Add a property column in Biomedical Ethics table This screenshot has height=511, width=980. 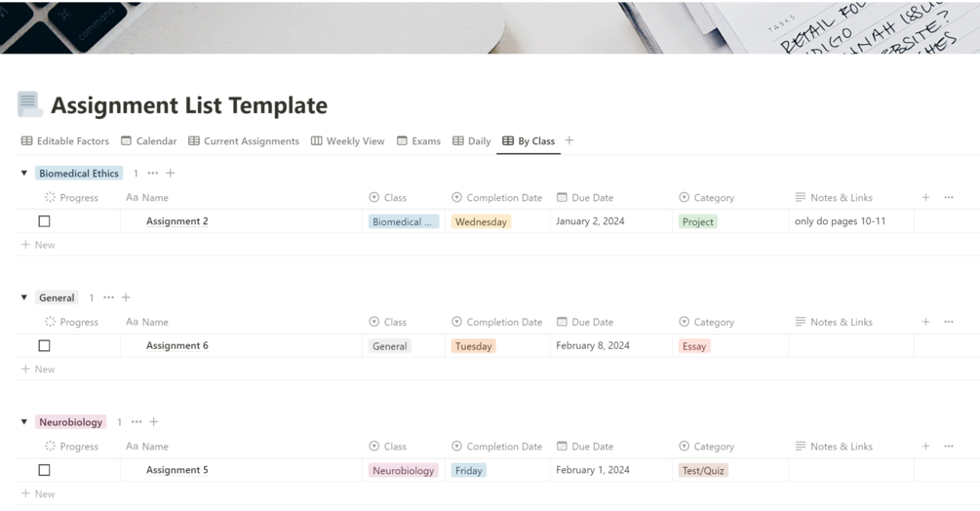925,197
